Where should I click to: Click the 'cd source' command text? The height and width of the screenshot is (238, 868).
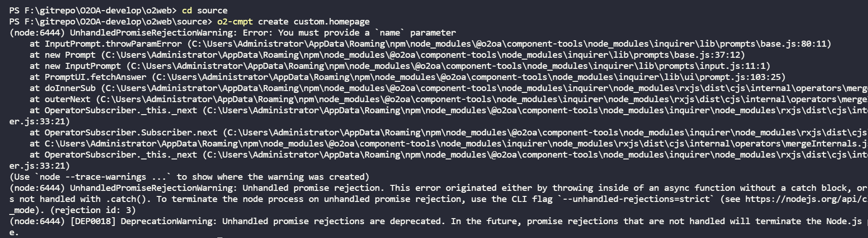[x=204, y=10]
